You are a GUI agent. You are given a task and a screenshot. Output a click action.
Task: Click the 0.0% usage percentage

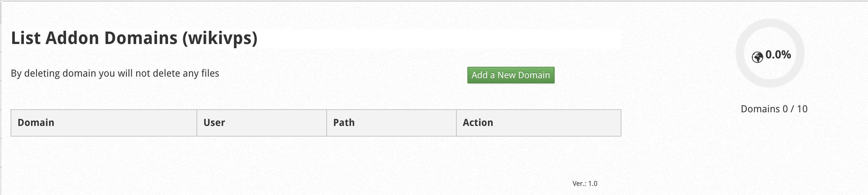[778, 55]
